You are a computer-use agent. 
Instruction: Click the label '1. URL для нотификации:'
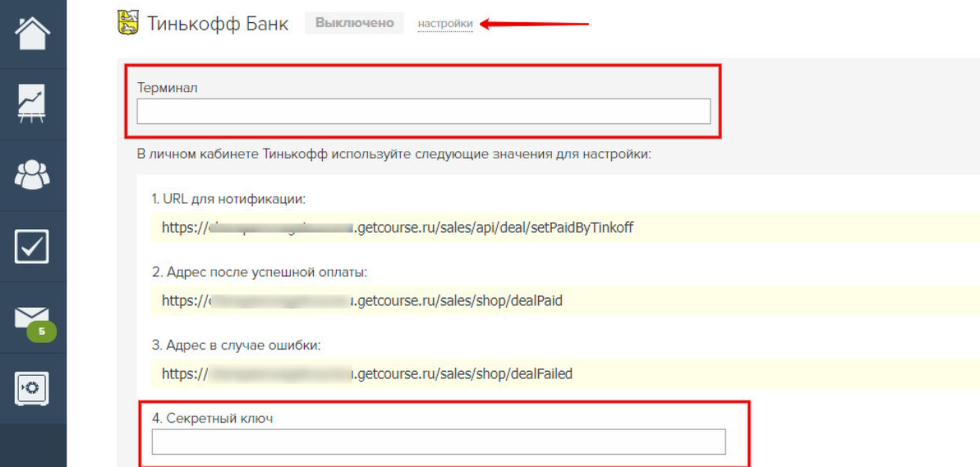(228, 200)
